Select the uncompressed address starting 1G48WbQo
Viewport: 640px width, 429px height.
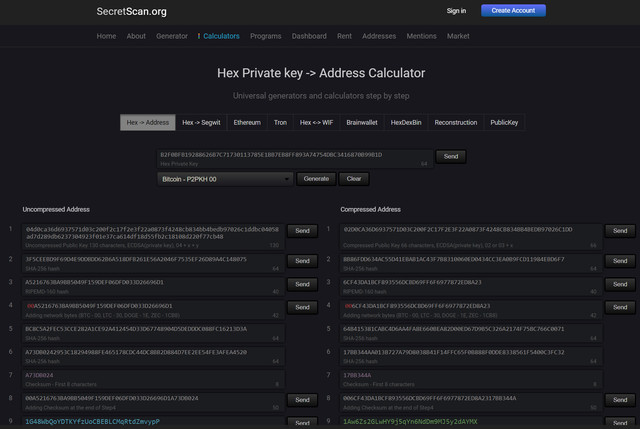(x=92, y=422)
